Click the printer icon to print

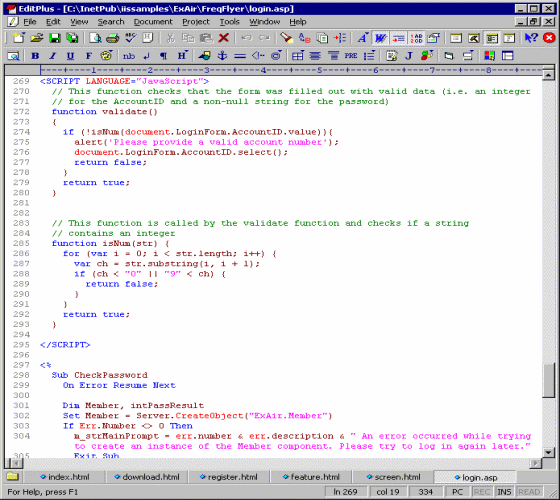coord(112,38)
